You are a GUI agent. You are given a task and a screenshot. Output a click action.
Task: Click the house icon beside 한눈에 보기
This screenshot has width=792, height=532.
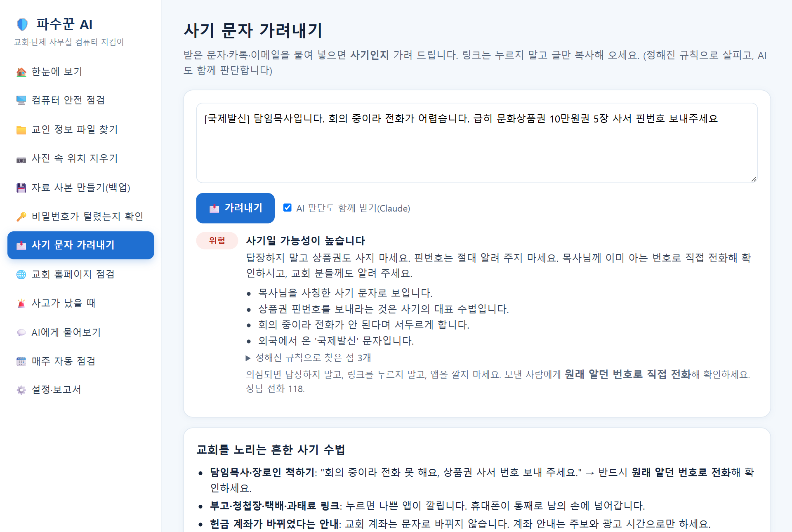point(21,72)
